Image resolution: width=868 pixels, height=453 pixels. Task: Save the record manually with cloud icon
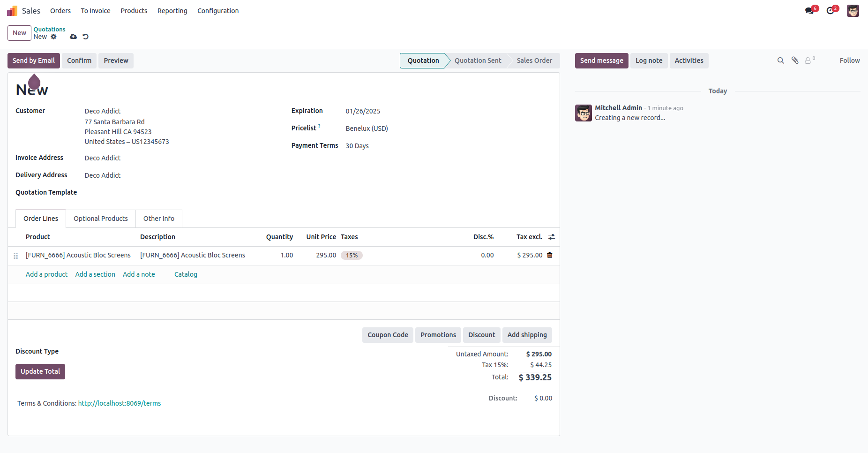click(74, 37)
